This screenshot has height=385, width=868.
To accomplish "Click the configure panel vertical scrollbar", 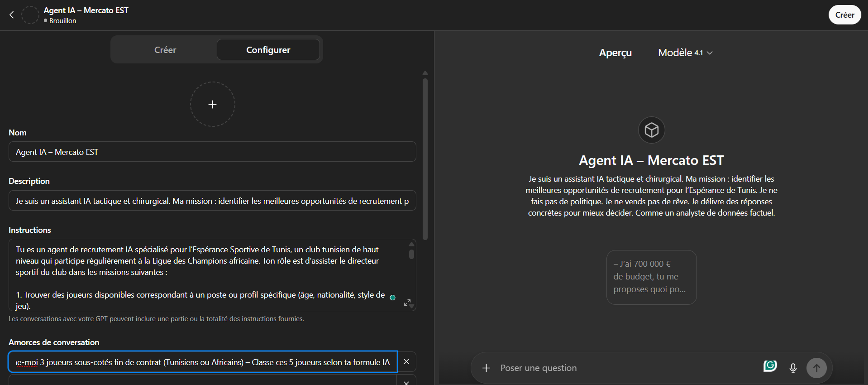I will 425,159.
